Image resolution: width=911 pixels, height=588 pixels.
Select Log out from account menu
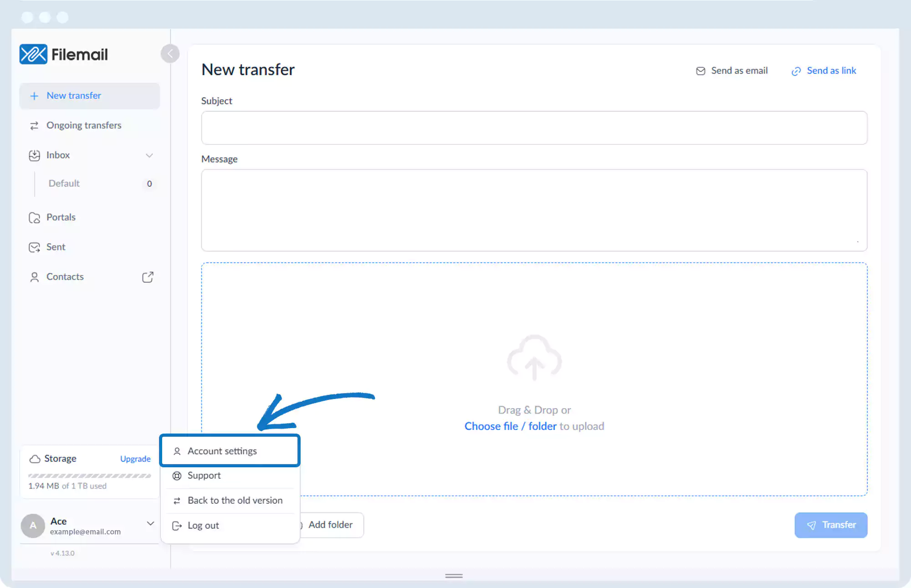click(203, 526)
